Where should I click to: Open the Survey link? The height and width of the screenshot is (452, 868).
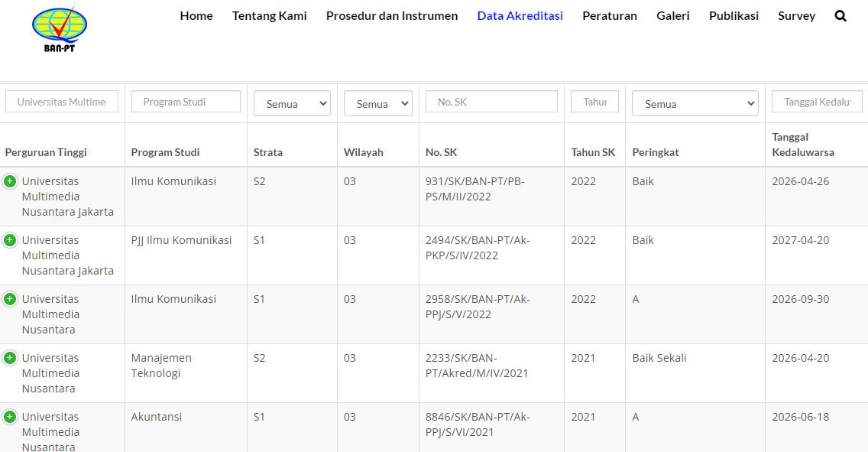click(796, 16)
